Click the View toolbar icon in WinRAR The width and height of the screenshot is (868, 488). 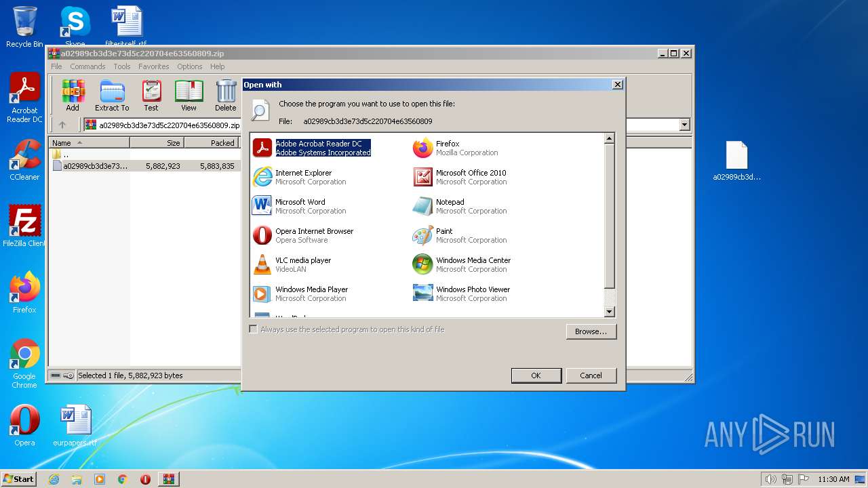pos(189,96)
